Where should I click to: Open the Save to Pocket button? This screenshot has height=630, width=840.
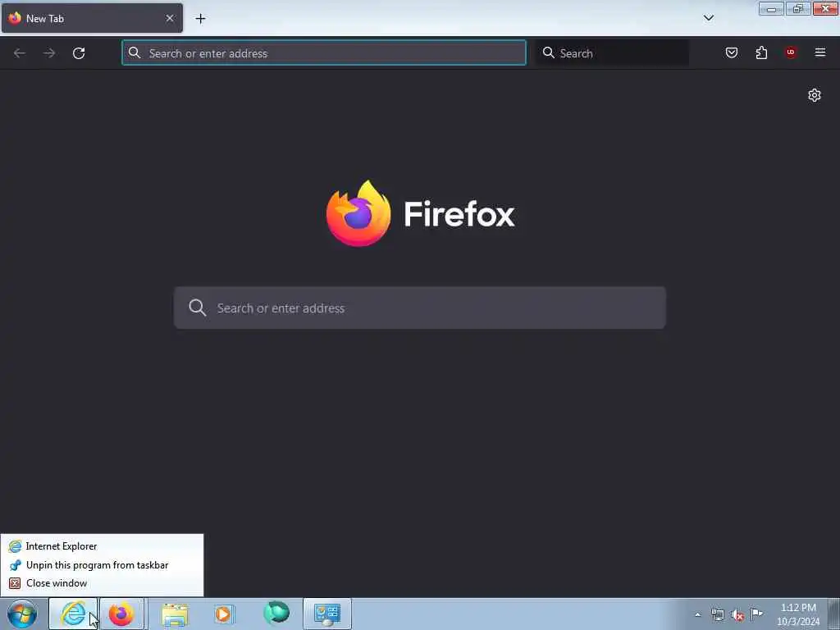[x=731, y=52]
